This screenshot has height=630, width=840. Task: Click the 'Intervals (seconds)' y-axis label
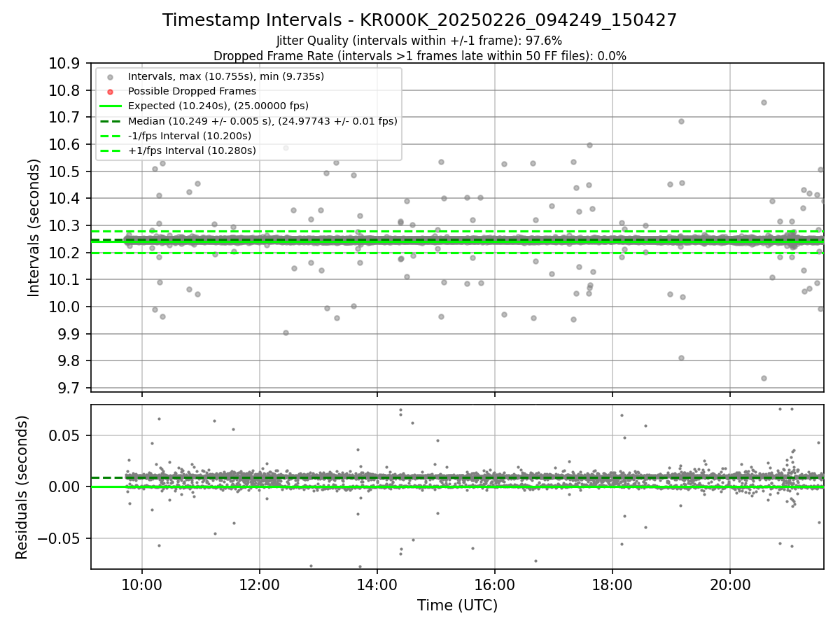tap(34, 227)
